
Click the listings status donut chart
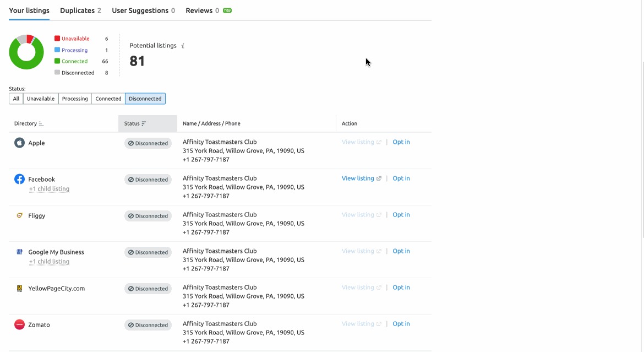[x=26, y=52]
